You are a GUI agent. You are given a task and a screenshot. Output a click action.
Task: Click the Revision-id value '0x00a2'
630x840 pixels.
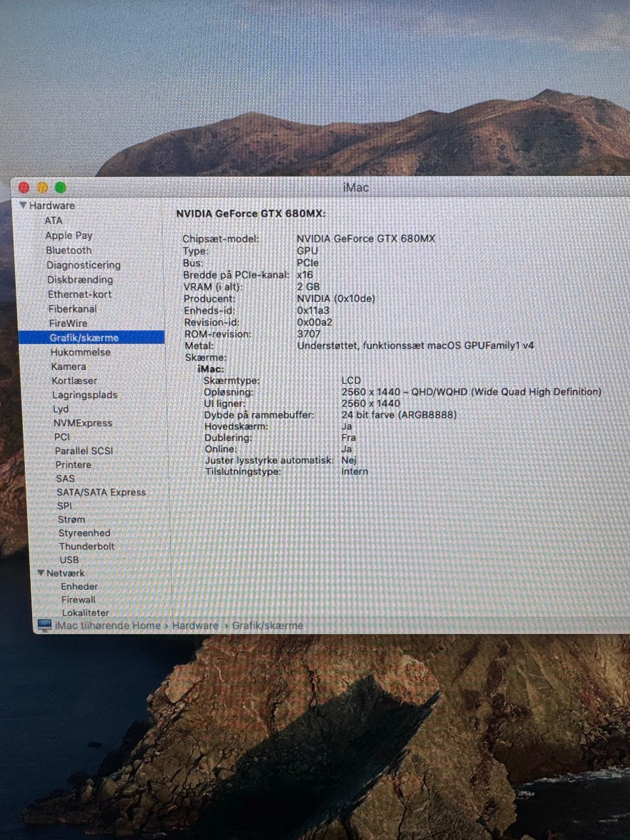point(314,322)
